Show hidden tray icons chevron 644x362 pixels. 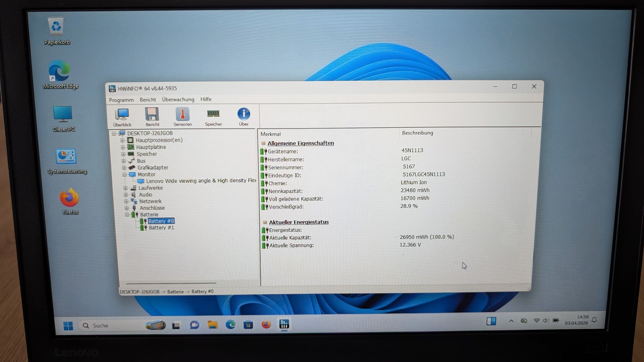point(511,321)
